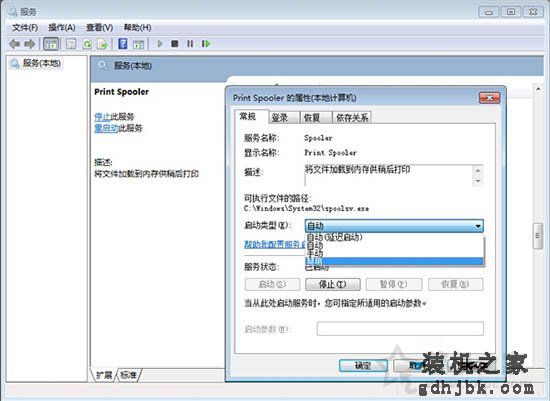Viewport: 550px width, 401px height.
Task: Maximize the 服务 window
Action: click(x=511, y=12)
